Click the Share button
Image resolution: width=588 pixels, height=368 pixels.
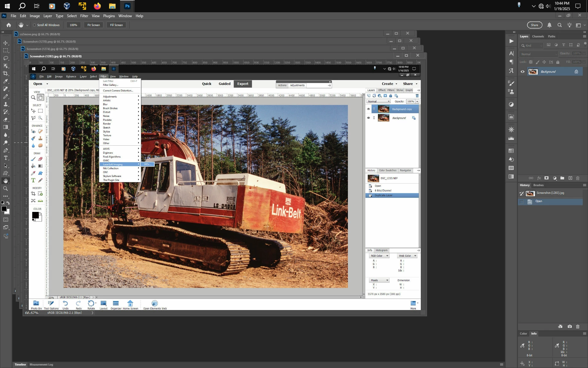pyautogui.click(x=534, y=25)
